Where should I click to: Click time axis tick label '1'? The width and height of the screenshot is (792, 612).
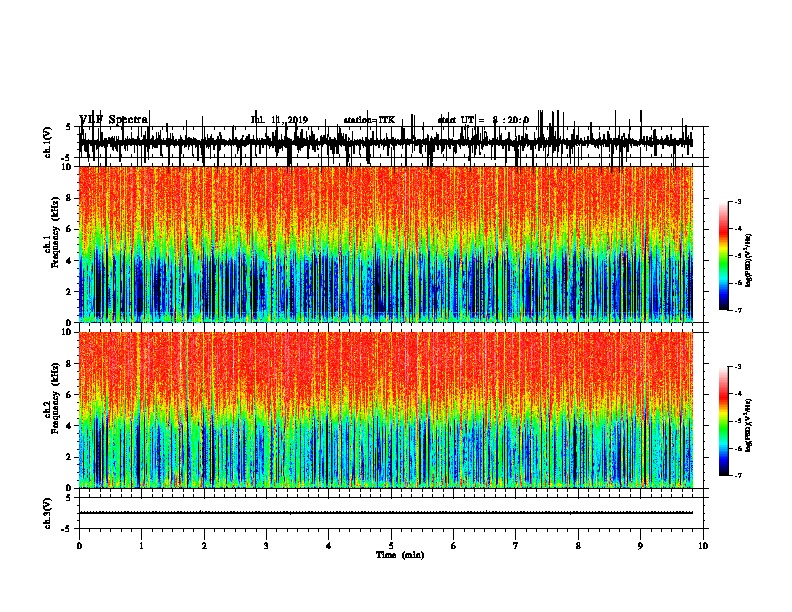141,546
